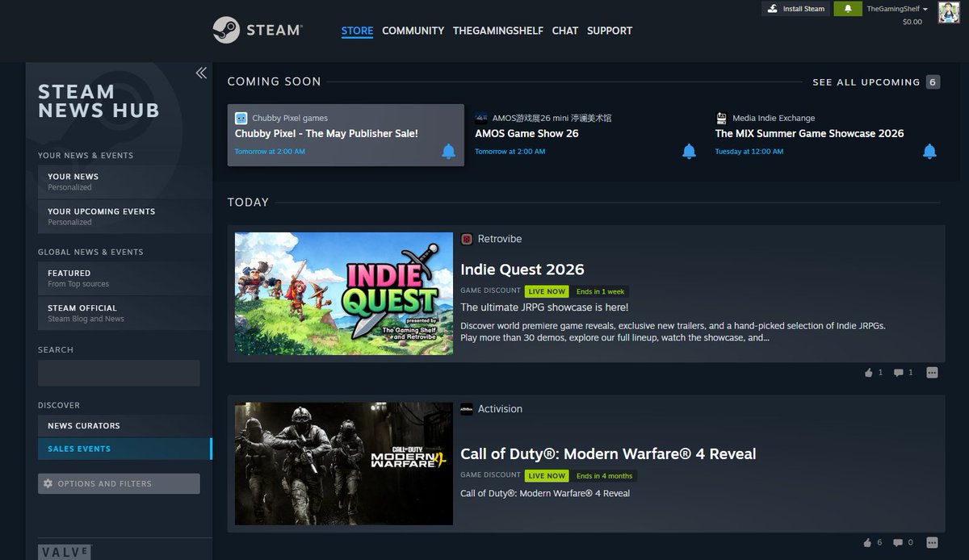Open the STORE menu
969x560 pixels.
(x=357, y=31)
